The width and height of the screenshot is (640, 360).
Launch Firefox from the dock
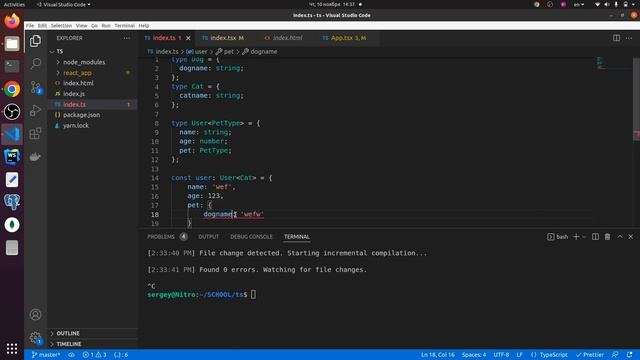[x=12, y=21]
